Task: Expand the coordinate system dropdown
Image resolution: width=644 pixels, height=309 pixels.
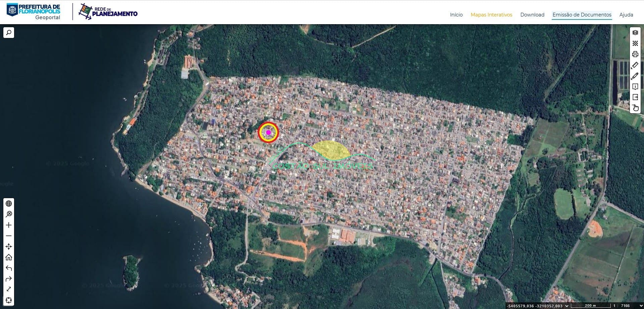Action: [x=567, y=306]
